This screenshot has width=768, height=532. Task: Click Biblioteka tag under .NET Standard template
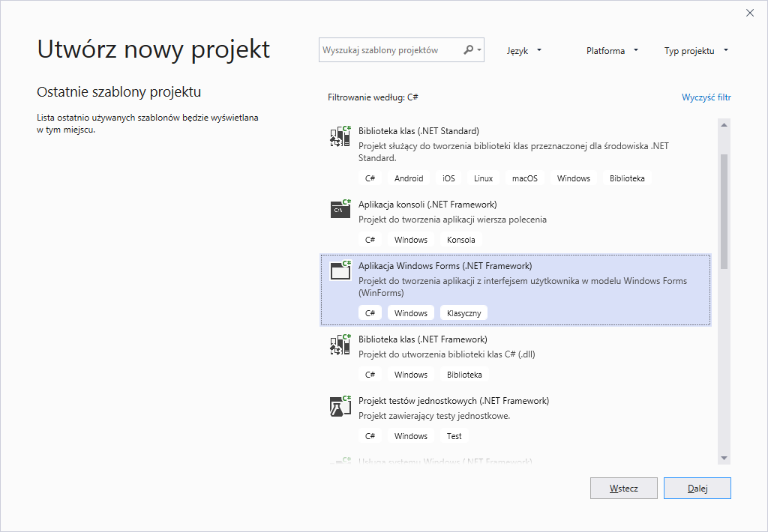[x=627, y=178]
